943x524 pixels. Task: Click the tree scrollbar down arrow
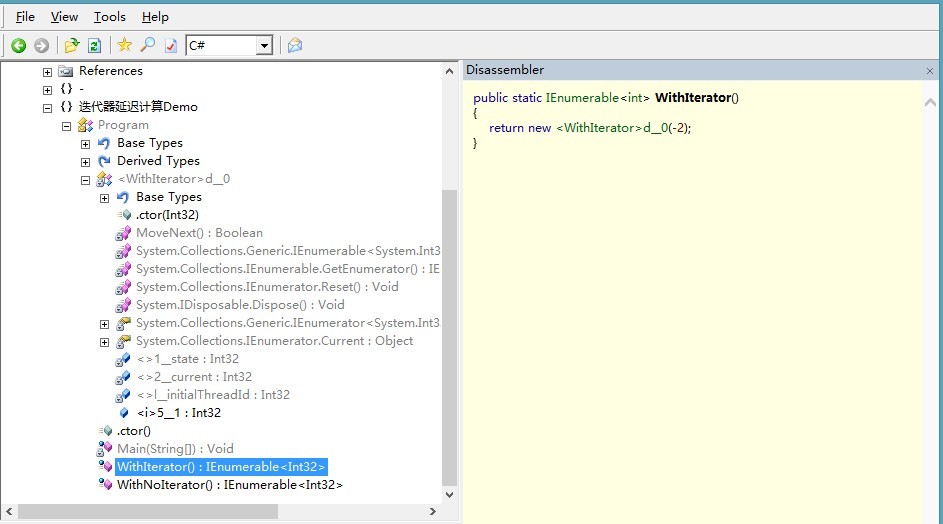[449, 495]
